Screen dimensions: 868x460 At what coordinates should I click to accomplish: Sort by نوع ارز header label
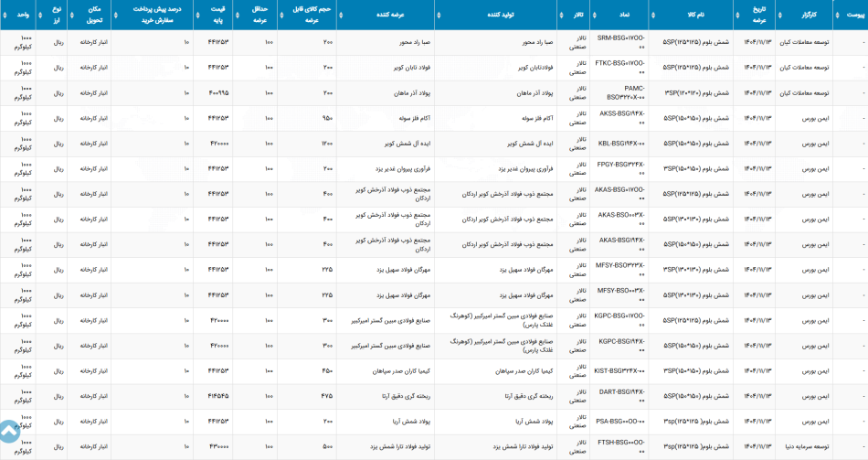pyautogui.click(x=57, y=15)
